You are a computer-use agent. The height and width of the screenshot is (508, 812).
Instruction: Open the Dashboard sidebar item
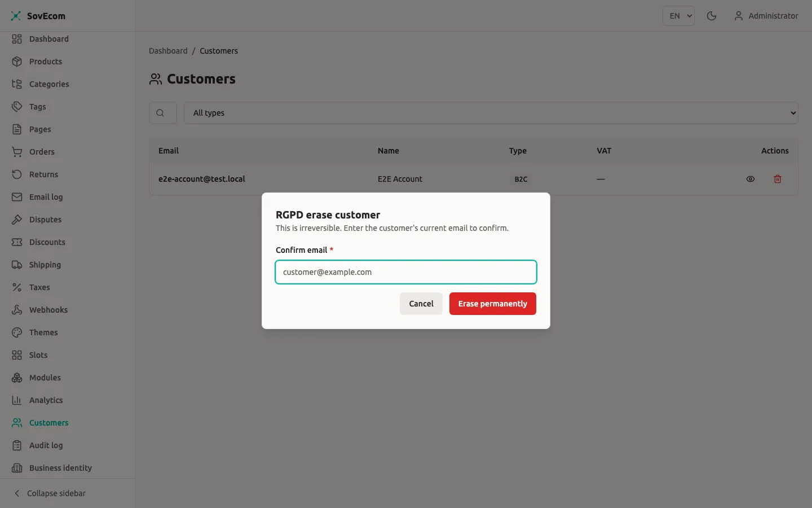(x=68, y=39)
